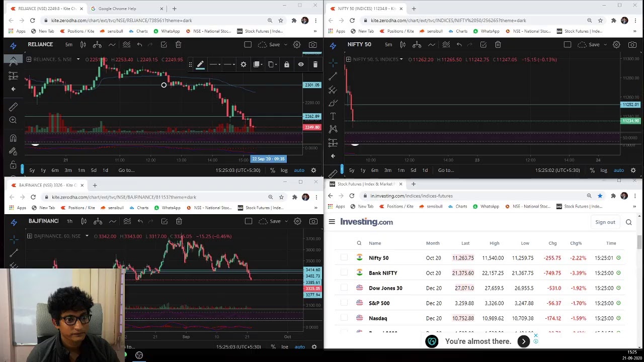Open indicators icon in RELIANCE chart toolbar
The width and height of the screenshot is (644, 362).
point(126,45)
